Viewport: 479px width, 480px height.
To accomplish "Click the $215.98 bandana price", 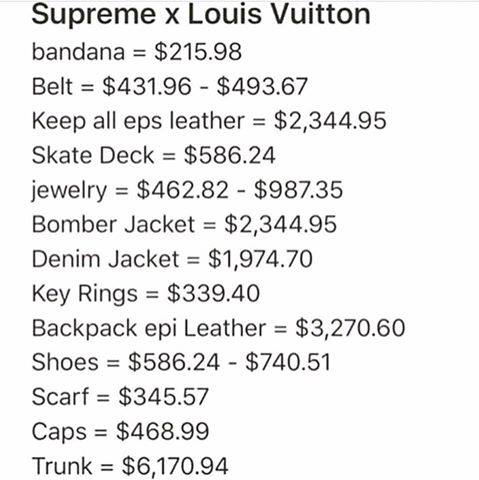I will [x=198, y=52].
